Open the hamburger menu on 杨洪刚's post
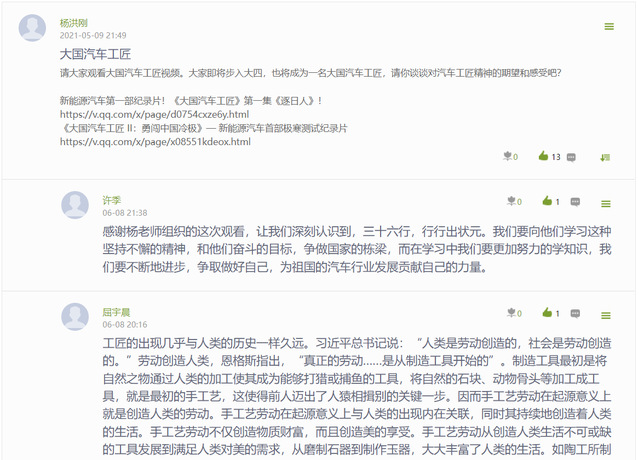639x460 pixels. tap(609, 27)
